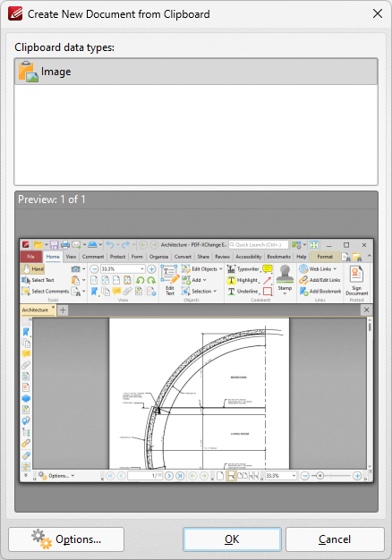Image resolution: width=392 pixels, height=560 pixels.
Task: Click the clipboard screenshot preview thumbnail
Action: (196, 361)
